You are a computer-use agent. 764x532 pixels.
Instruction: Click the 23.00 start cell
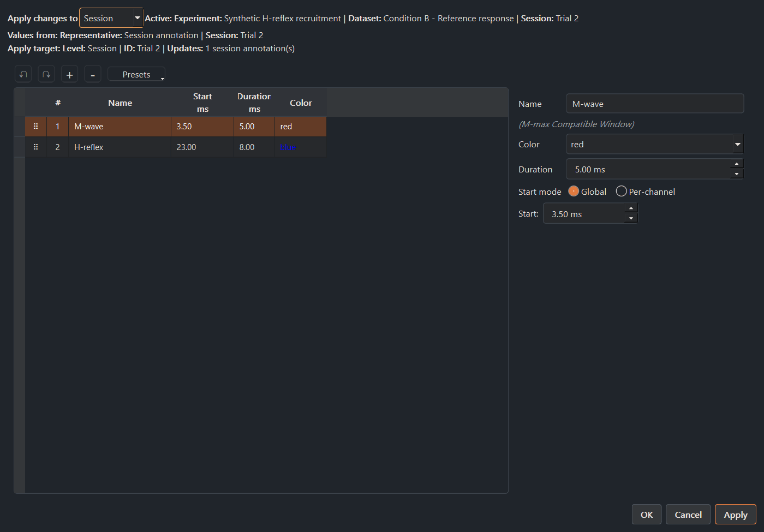[202, 147]
